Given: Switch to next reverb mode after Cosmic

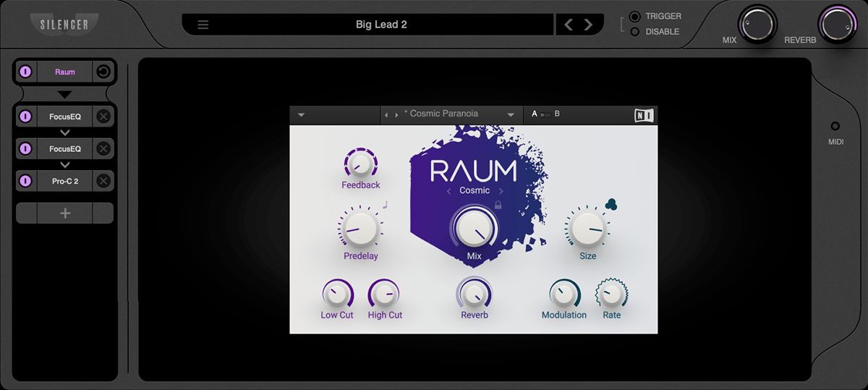Looking at the screenshot, I should 501,191.
